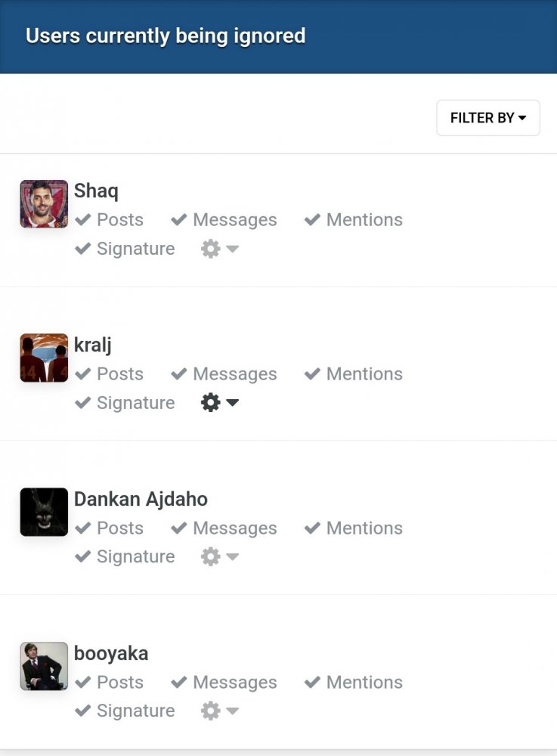Toggle Messages ignore checkmark for kralj
The height and width of the screenshot is (756, 557).
click(224, 374)
